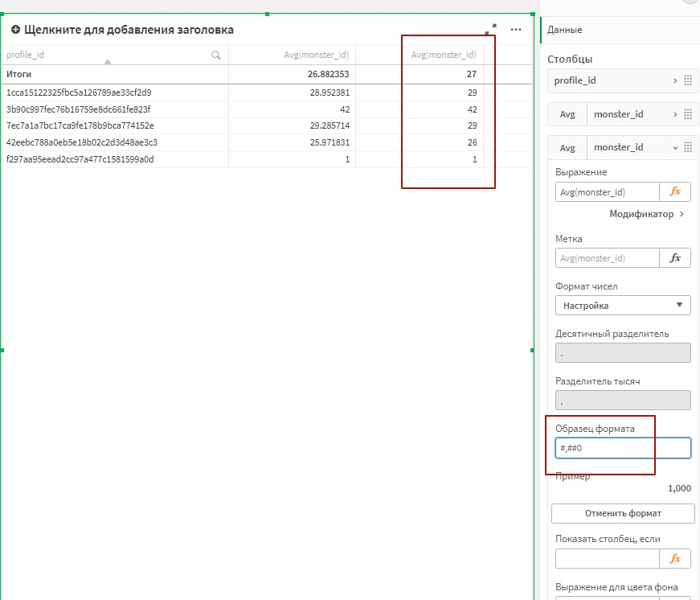Screen dimensions: 700x600
Task: Select row 1cca15122325fbc5a126789ae33cf2d9
Action: point(79,92)
